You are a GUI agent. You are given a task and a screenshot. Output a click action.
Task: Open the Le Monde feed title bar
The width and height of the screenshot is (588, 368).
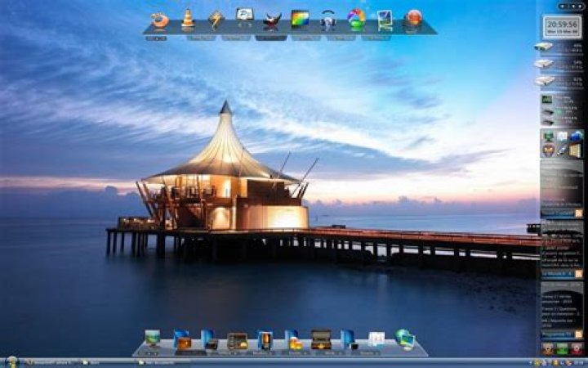(558, 274)
